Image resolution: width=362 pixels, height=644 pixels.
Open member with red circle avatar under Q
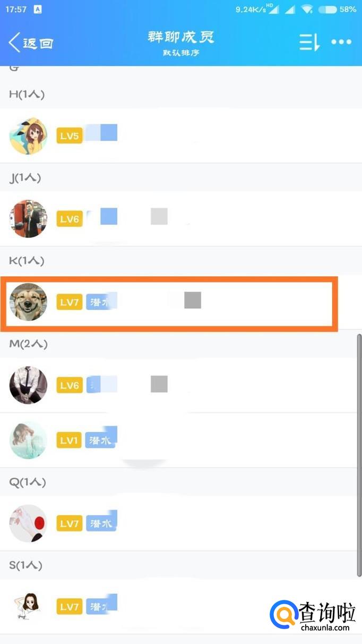(181, 523)
